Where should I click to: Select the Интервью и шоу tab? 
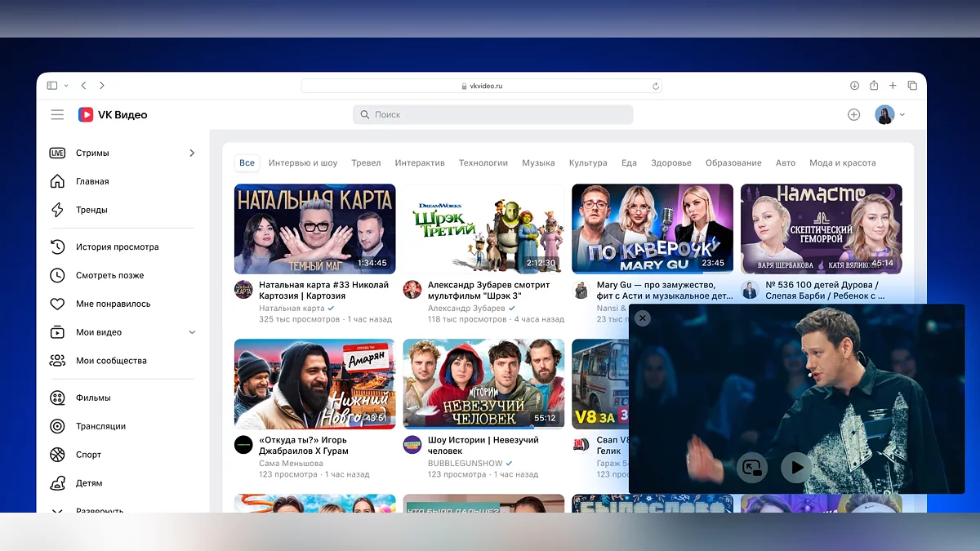[x=303, y=163]
